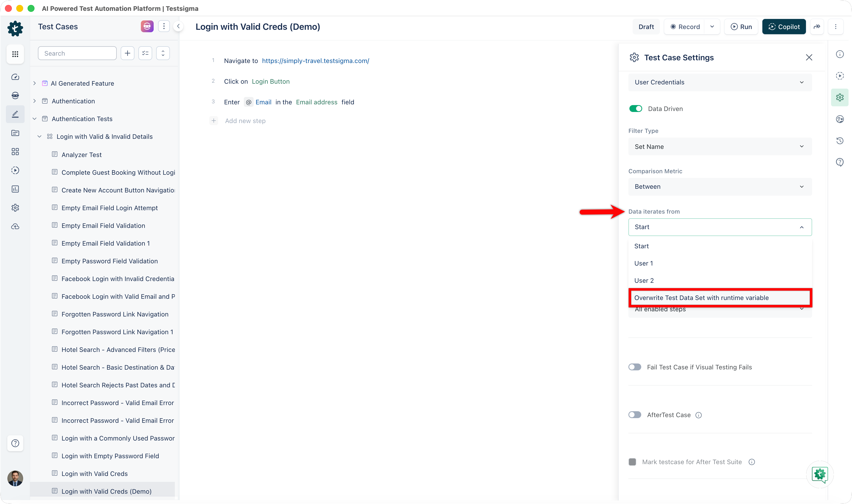This screenshot has width=852, height=504.
Task: Click Add new step
Action: [245, 121]
